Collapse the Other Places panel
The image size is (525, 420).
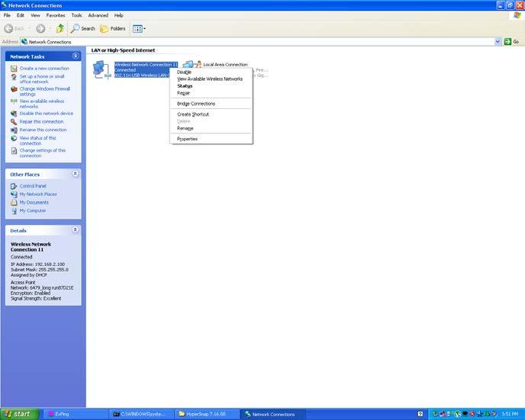point(76,174)
